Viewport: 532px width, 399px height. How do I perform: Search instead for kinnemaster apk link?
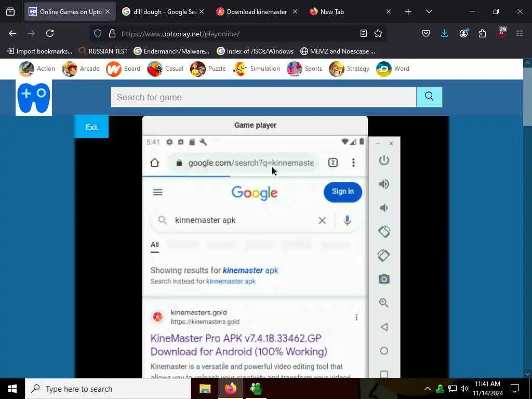(x=231, y=281)
